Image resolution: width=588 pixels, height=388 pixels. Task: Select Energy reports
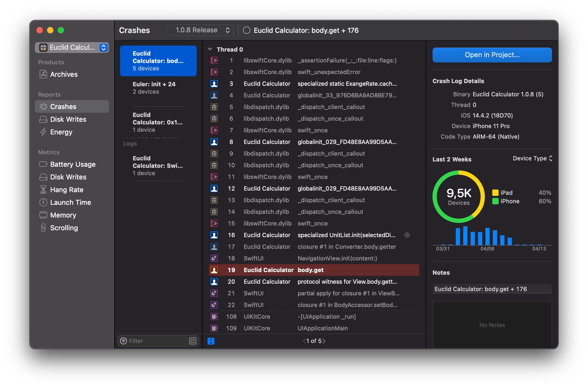point(72,132)
